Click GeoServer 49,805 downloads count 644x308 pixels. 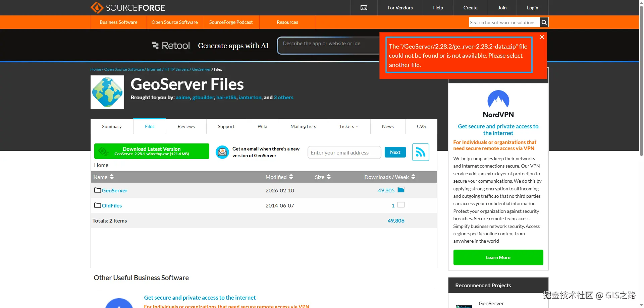pyautogui.click(x=386, y=190)
